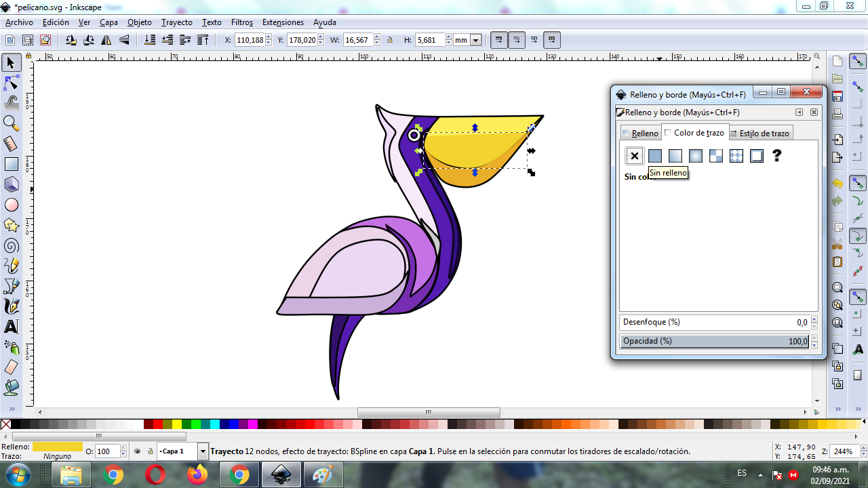
Task: Switch to the Relleno tab
Action: point(640,134)
